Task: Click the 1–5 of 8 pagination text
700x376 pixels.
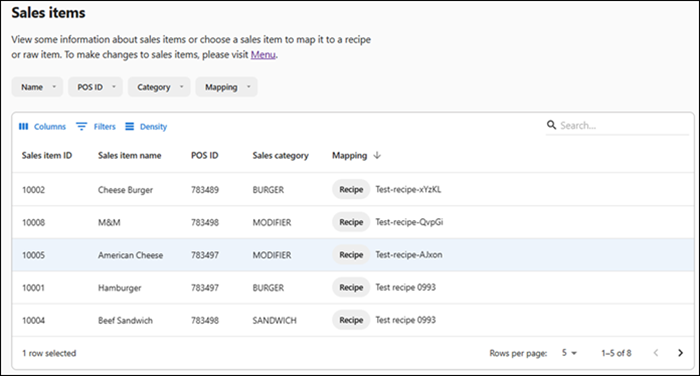Action: pos(616,353)
